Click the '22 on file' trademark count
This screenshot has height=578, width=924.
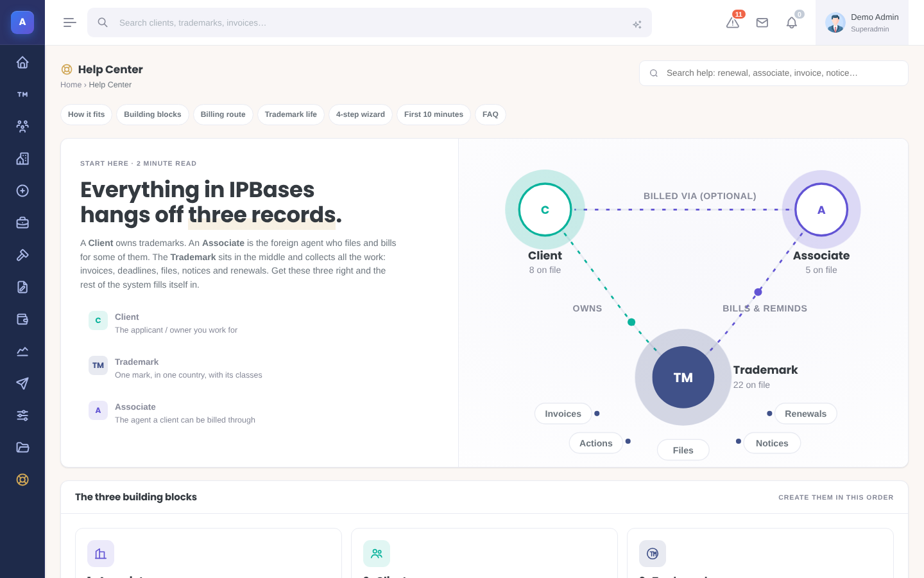751,385
